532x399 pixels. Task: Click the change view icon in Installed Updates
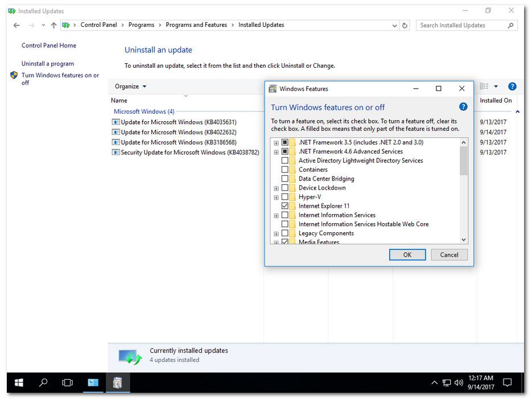pos(484,86)
